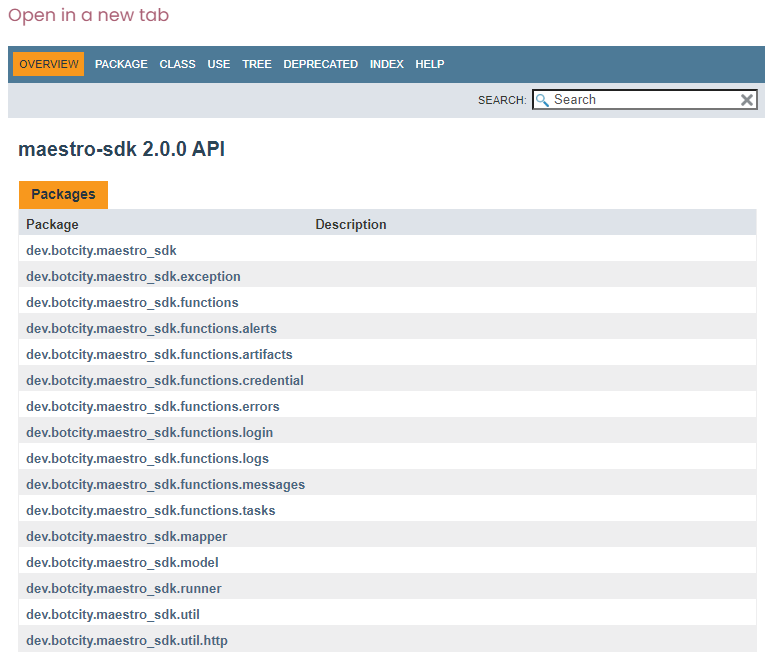770x662 pixels.
Task: Open dev.botcity.maestro_sdk.runner package
Action: coord(124,589)
